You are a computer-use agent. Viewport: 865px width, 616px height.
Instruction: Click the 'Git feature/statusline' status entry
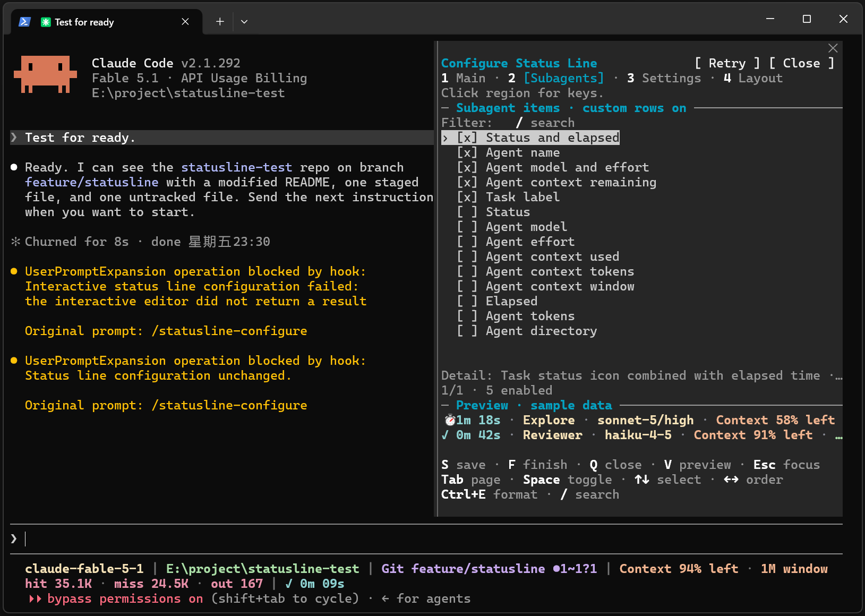(x=489, y=569)
